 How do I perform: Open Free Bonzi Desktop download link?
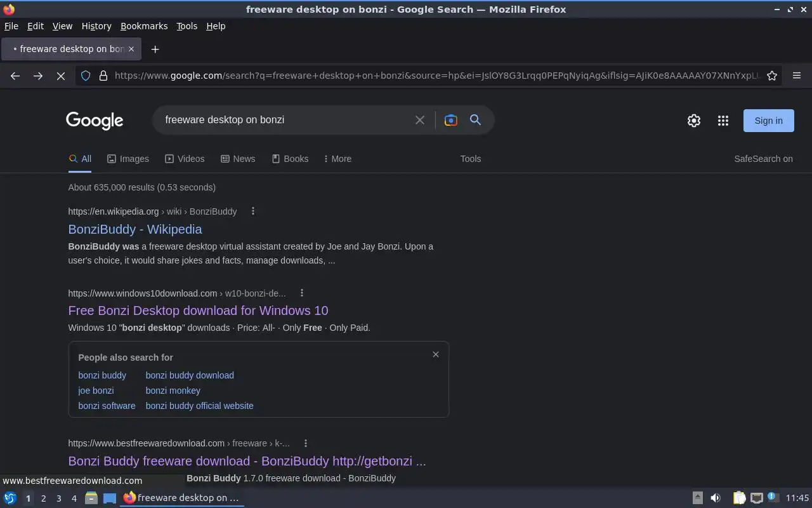pos(198,311)
